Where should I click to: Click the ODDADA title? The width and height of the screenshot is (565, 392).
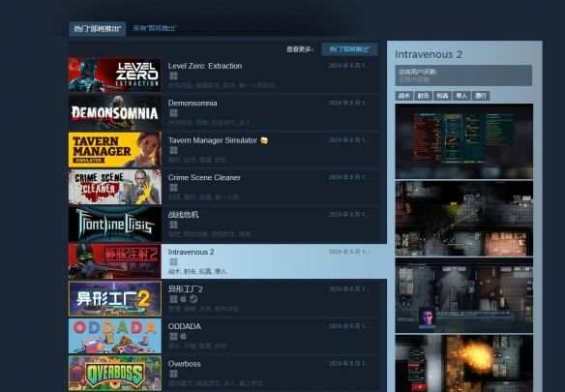pyautogui.click(x=185, y=326)
